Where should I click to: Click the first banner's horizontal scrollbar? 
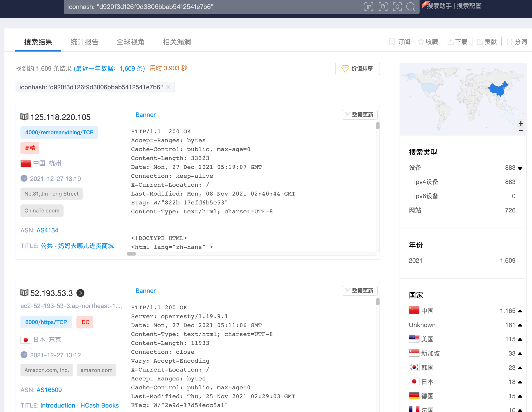tap(131, 254)
